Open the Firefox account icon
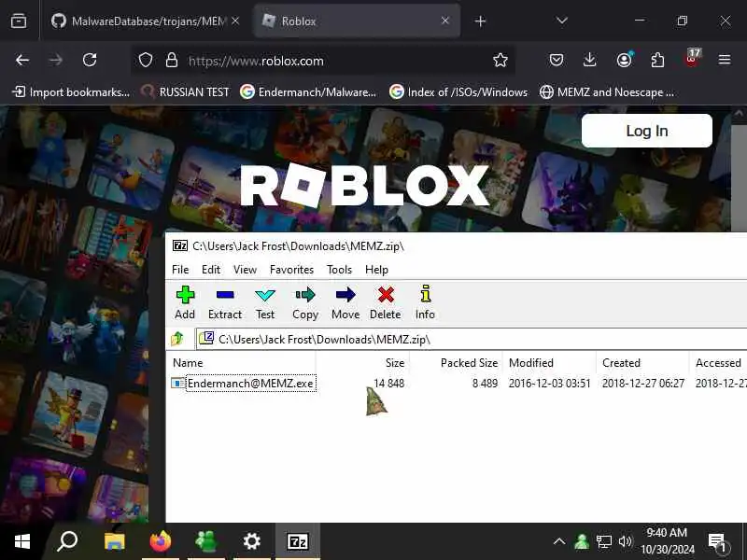Viewport: 747px width, 560px height. pyautogui.click(x=624, y=60)
